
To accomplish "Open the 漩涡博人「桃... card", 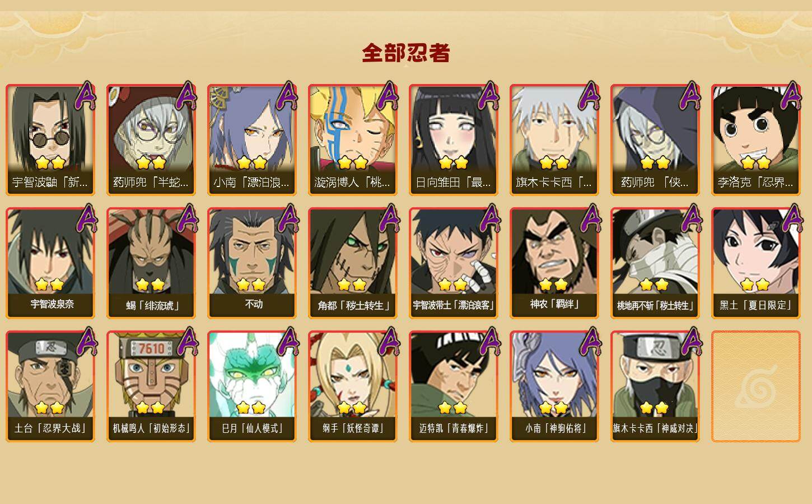I will 353,139.
